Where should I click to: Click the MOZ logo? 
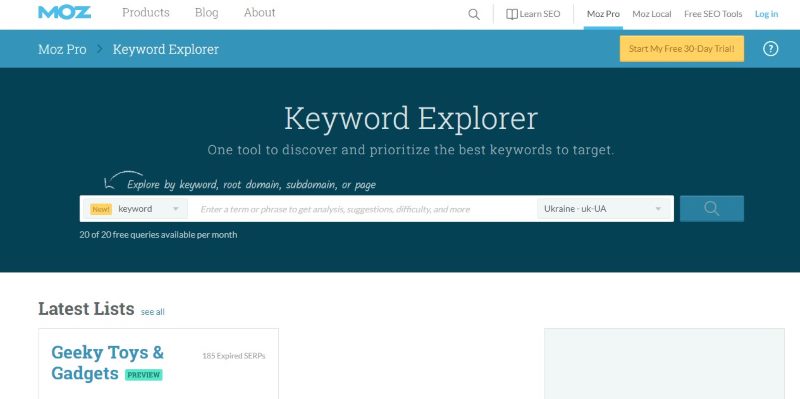pos(64,12)
